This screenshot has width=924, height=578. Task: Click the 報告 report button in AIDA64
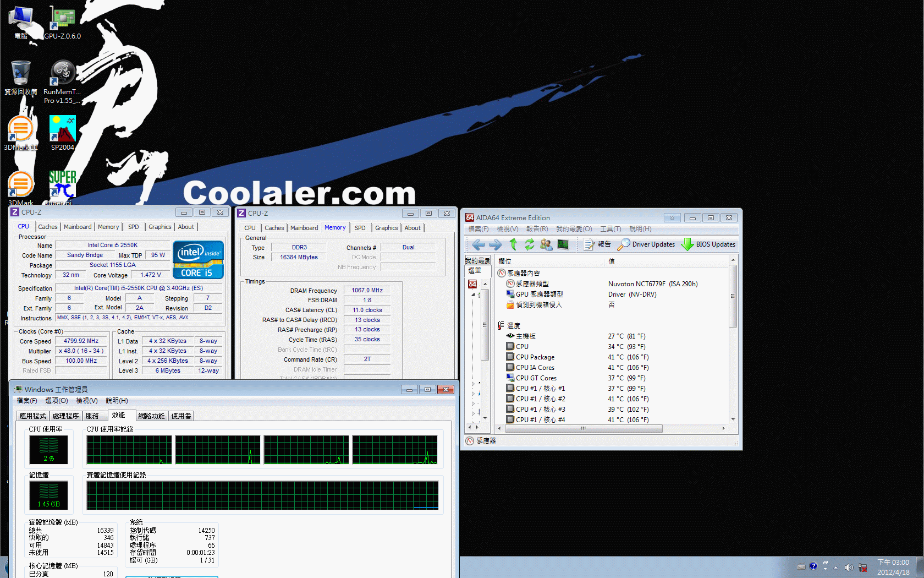(597, 244)
